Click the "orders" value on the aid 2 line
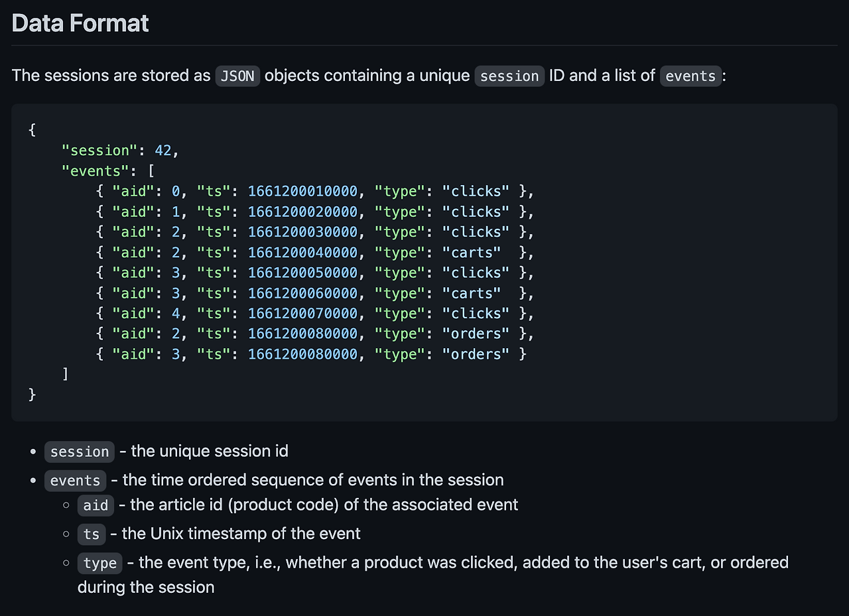This screenshot has height=616, width=849. click(476, 334)
